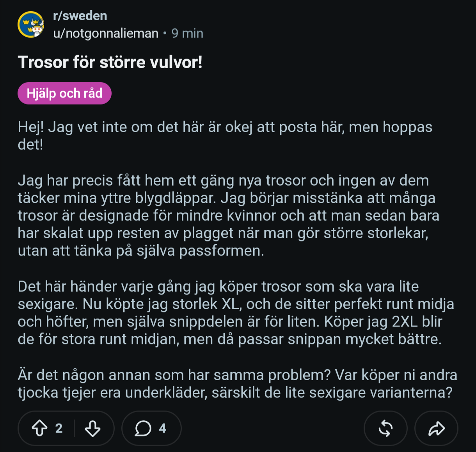Click the paragraph starting Det här händer varje
Viewport: 476px width, 452px height.
coord(236,313)
